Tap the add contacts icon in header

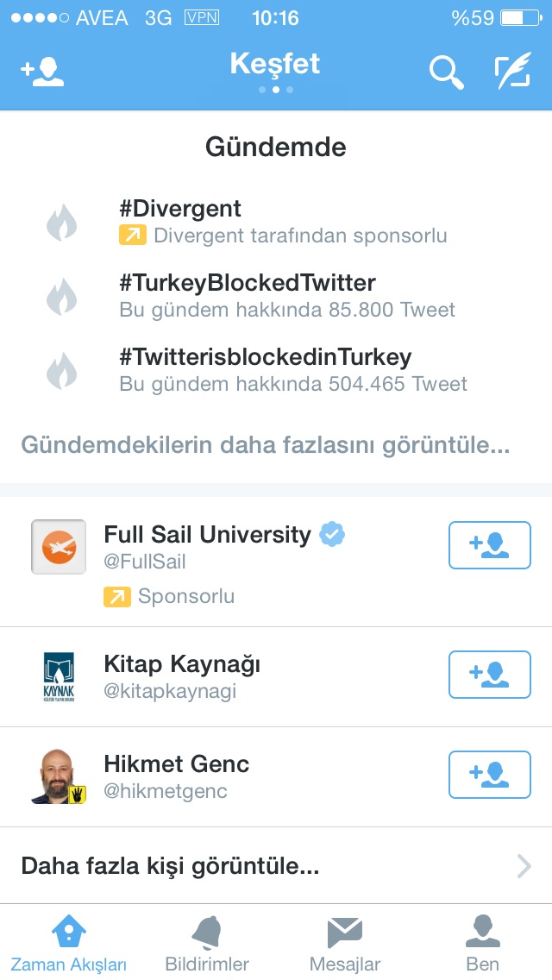[42, 72]
